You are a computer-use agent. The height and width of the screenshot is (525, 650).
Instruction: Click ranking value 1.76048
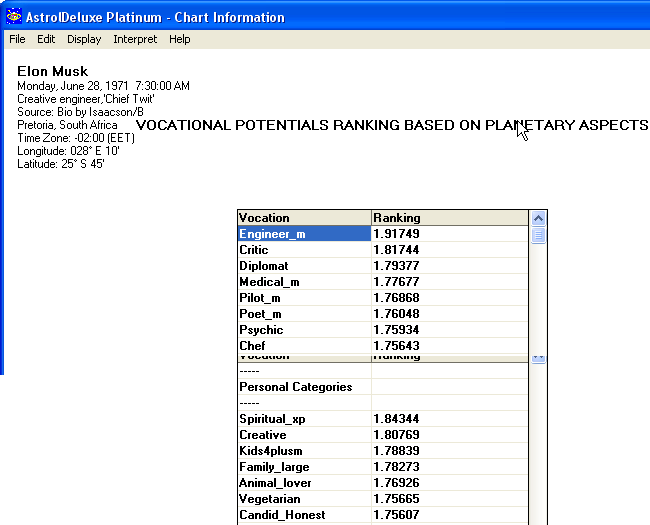396,314
